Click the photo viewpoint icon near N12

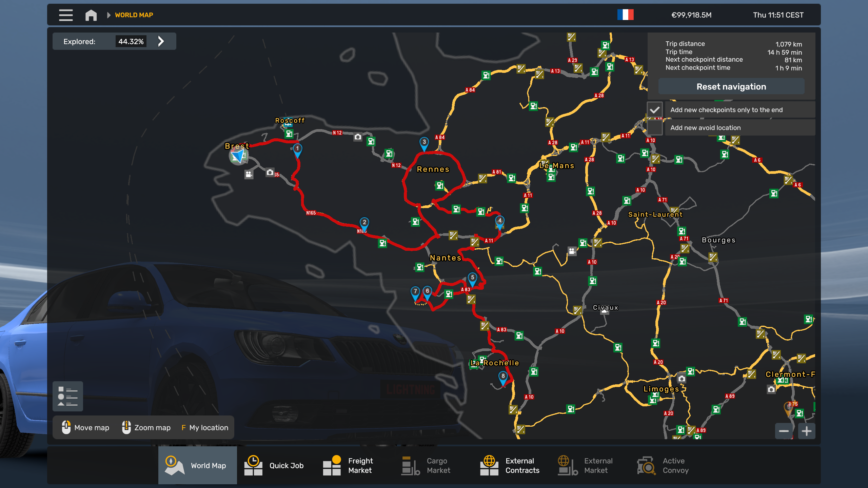(358, 137)
